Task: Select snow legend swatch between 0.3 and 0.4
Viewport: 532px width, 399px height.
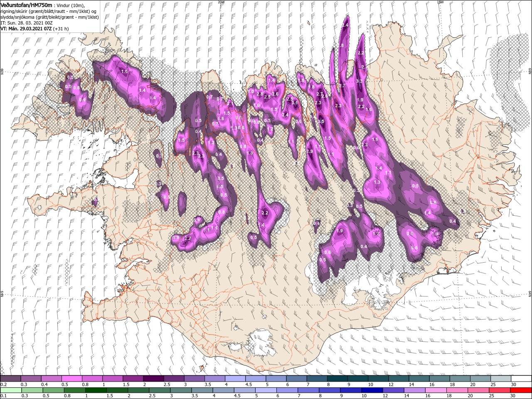Action: click(x=31, y=379)
